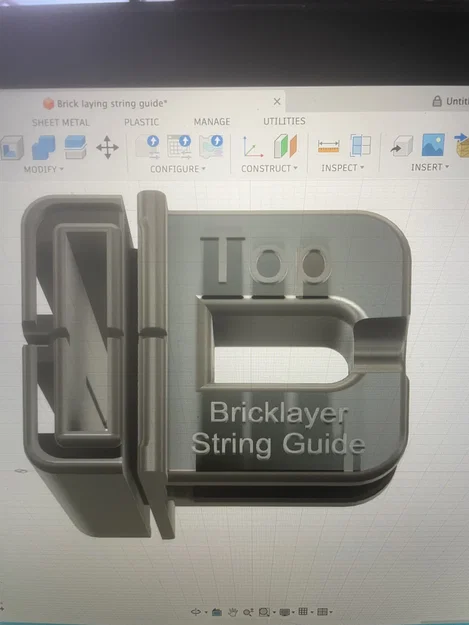Close the Brick laying string guide tab
This screenshot has height=625, width=469.
[x=277, y=102]
